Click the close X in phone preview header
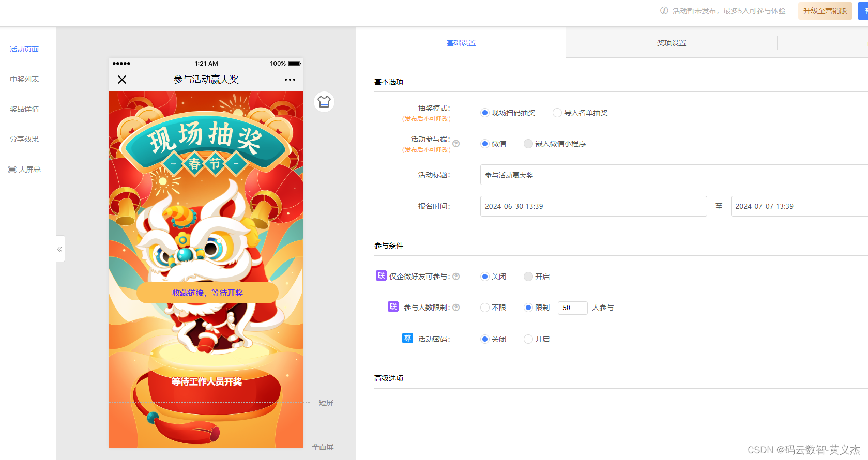868x460 pixels. (x=122, y=80)
